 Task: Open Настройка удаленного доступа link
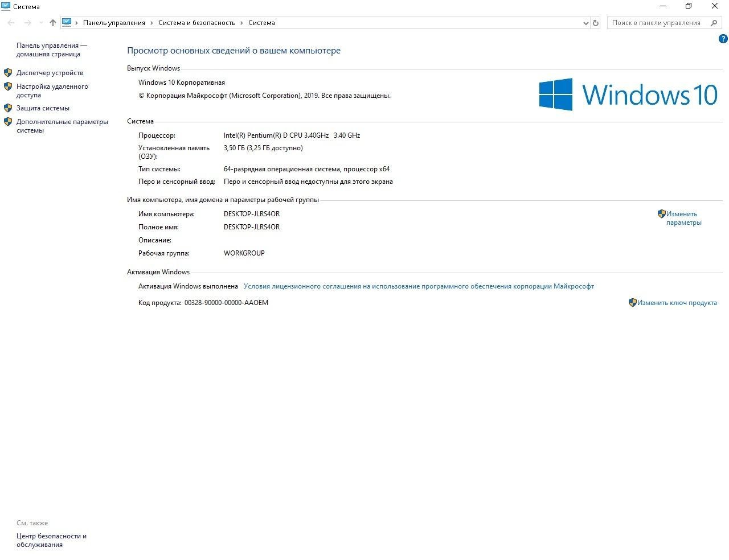point(52,90)
